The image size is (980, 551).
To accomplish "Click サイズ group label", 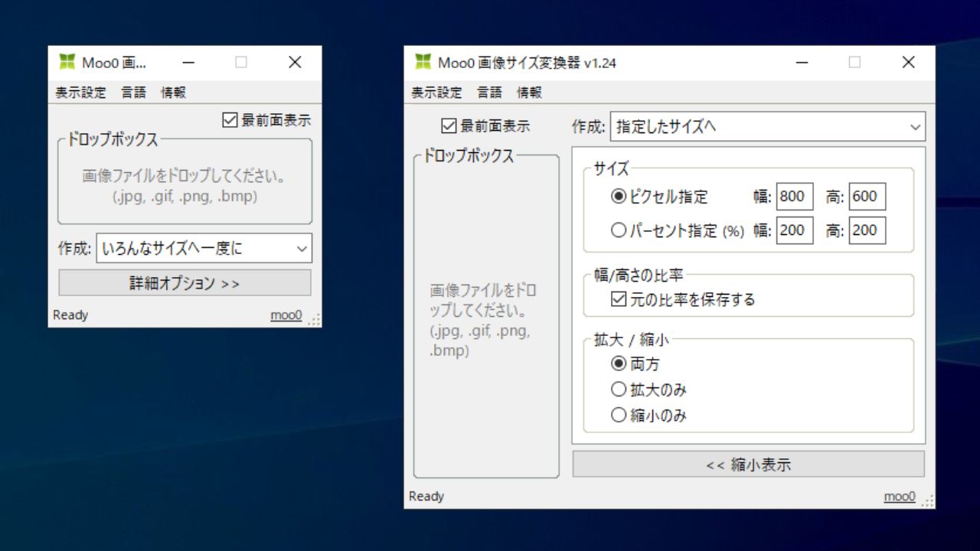I will 611,170.
